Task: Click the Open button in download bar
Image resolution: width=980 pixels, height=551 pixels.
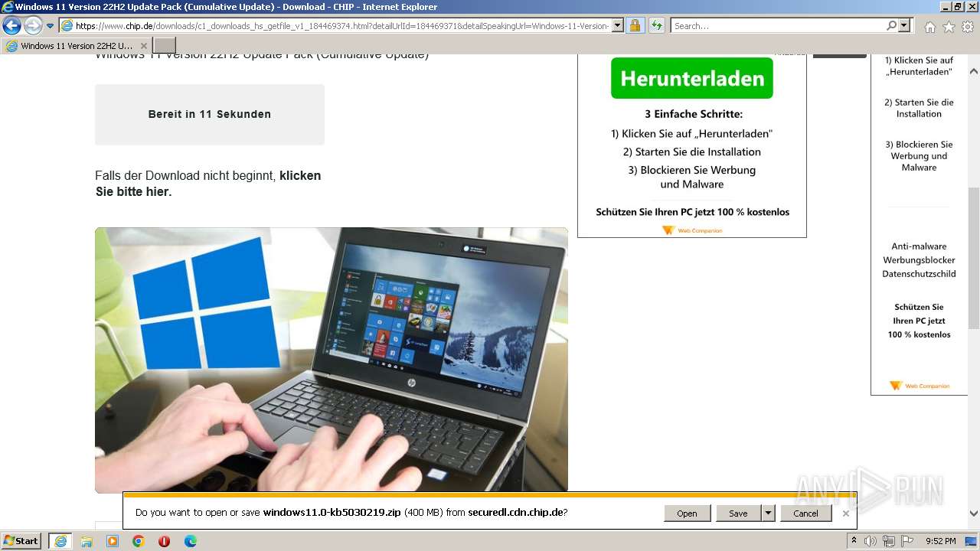Action: 687,514
